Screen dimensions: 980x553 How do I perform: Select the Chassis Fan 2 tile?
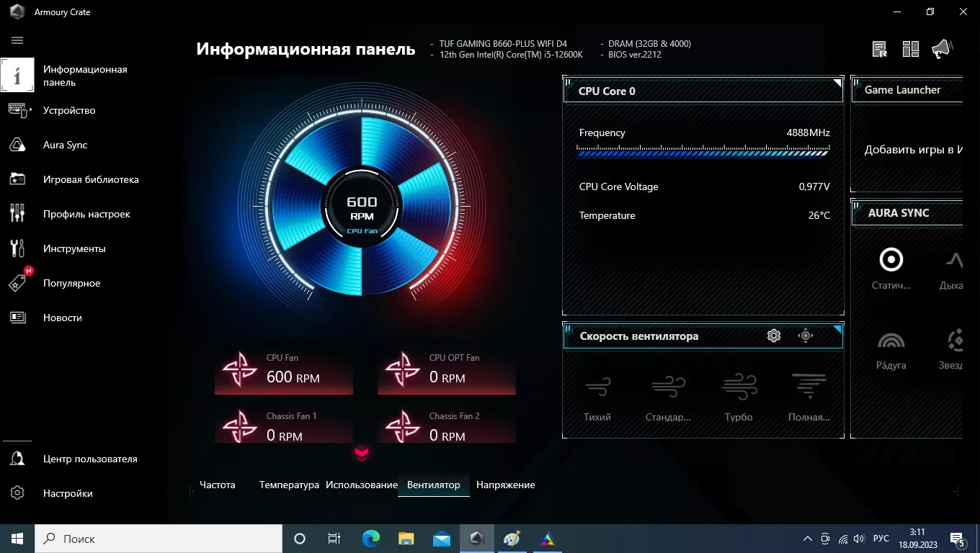(x=447, y=426)
